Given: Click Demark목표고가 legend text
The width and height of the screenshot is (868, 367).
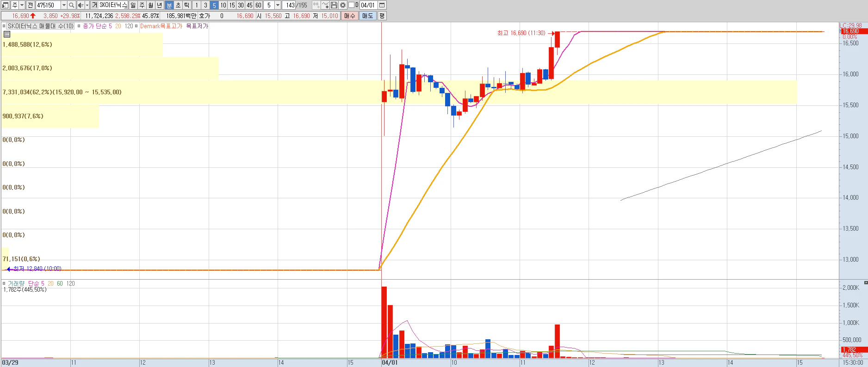Looking at the screenshot, I should (x=161, y=26).
